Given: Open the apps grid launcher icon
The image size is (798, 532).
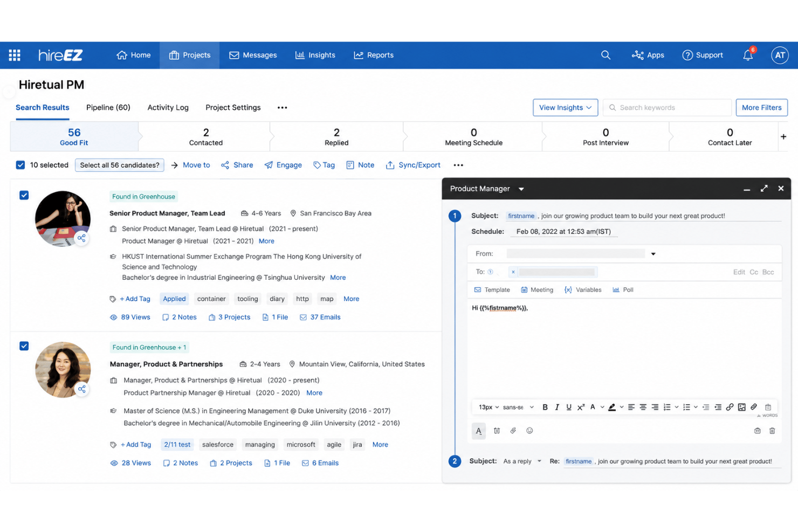Looking at the screenshot, I should tap(15, 55).
